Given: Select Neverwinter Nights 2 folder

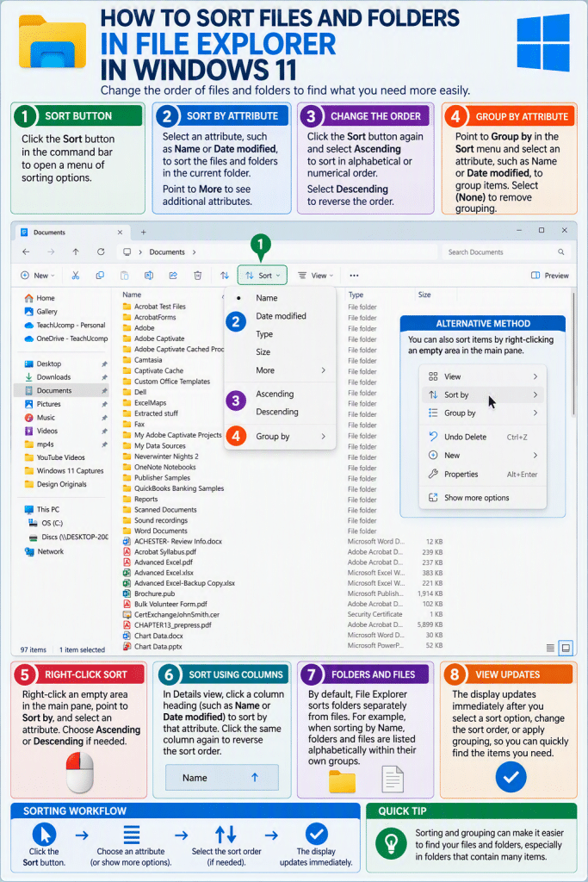Looking at the screenshot, I should click(x=160, y=457).
